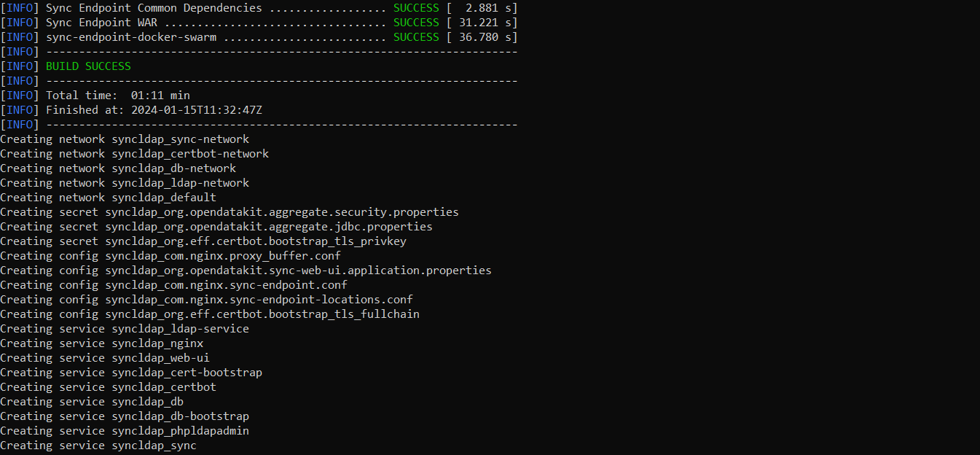Screen dimensions: 980x455
Task: Click the syncldap_default network line
Action: coord(109,198)
